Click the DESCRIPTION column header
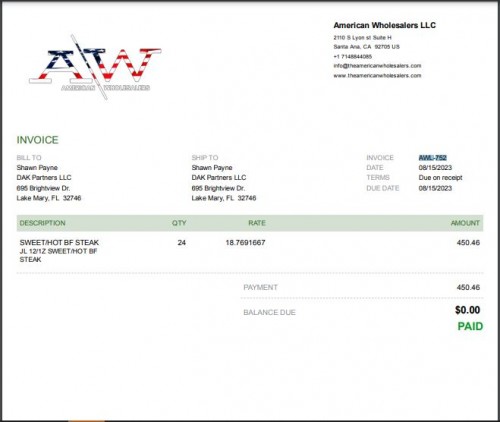 coord(42,223)
